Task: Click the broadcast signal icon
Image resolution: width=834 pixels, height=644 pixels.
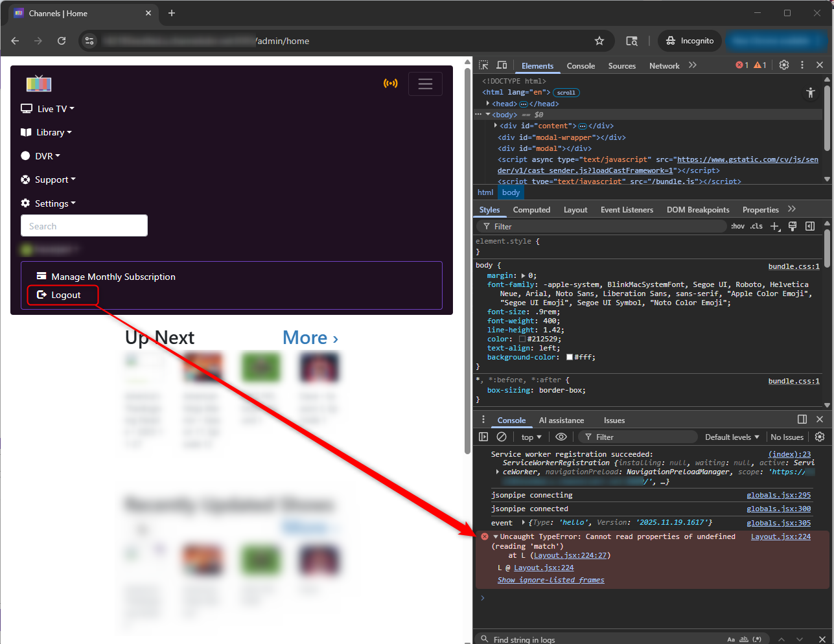Action: [x=390, y=84]
